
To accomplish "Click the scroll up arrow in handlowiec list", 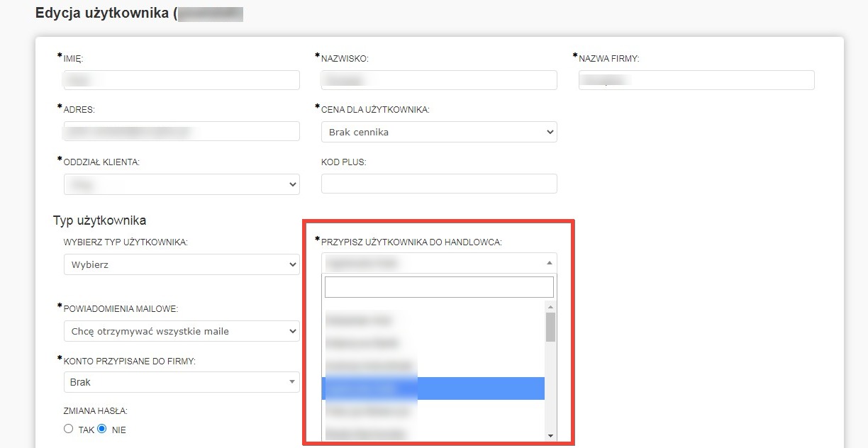I will point(550,306).
